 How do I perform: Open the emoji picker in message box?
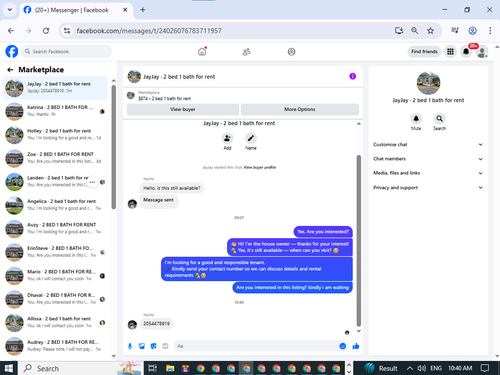point(342,346)
